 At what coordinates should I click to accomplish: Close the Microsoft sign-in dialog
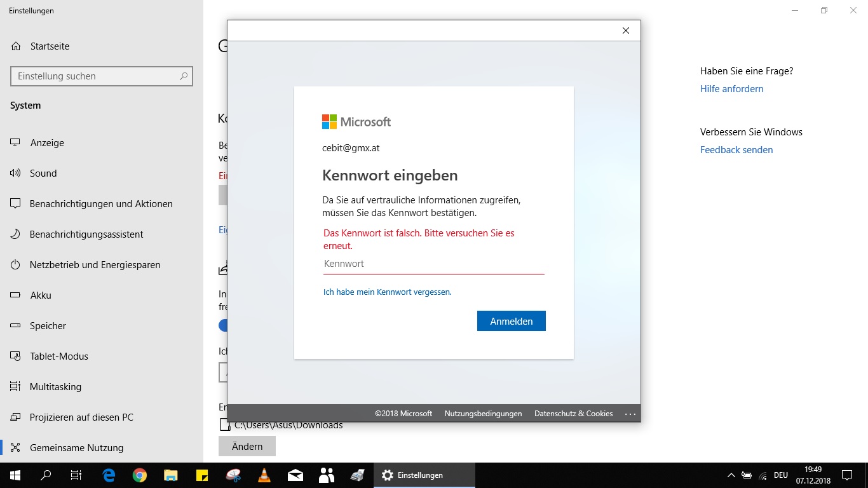click(626, 30)
